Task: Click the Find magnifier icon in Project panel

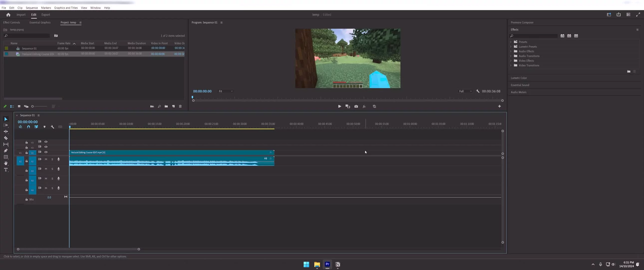Action: pyautogui.click(x=159, y=106)
